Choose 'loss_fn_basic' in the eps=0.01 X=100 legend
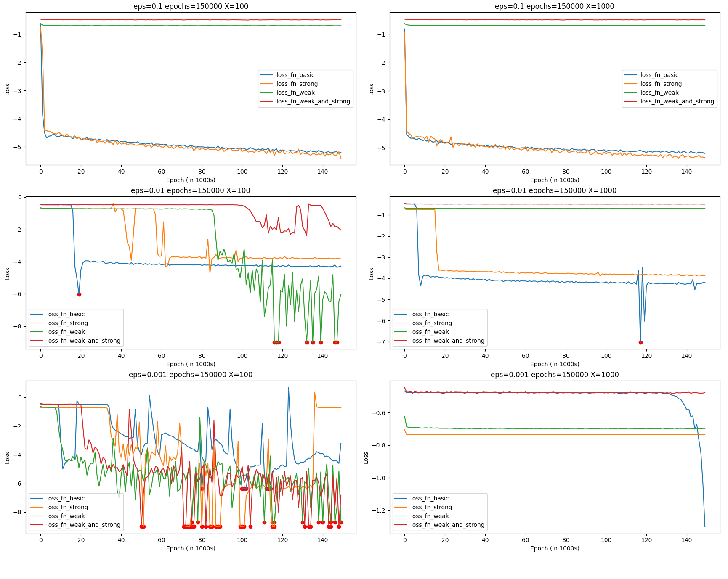The height and width of the screenshot is (579, 728). 66,314
